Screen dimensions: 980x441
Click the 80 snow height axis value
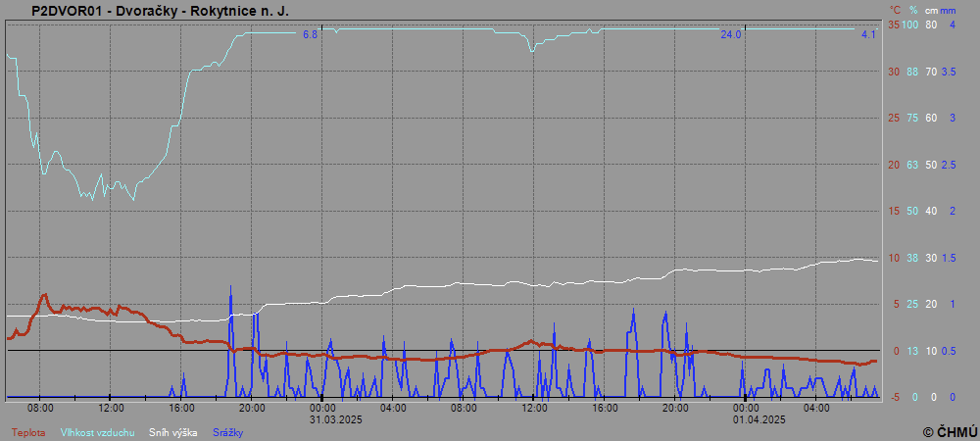click(x=931, y=24)
